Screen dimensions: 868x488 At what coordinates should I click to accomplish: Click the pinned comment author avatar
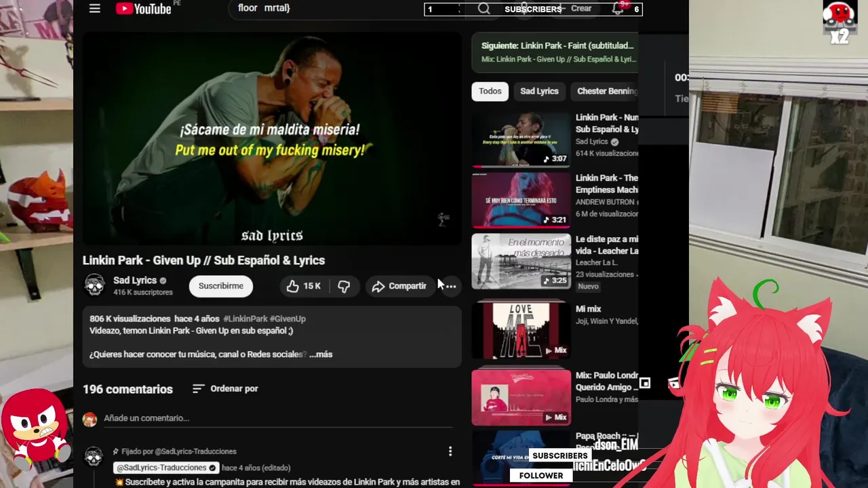pyautogui.click(x=94, y=456)
